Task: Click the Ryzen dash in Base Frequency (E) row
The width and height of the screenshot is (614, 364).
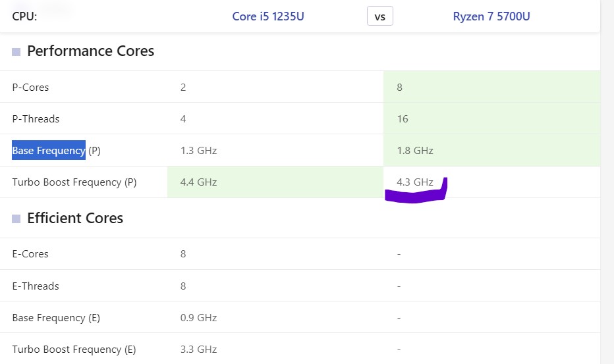Action: tap(399, 318)
